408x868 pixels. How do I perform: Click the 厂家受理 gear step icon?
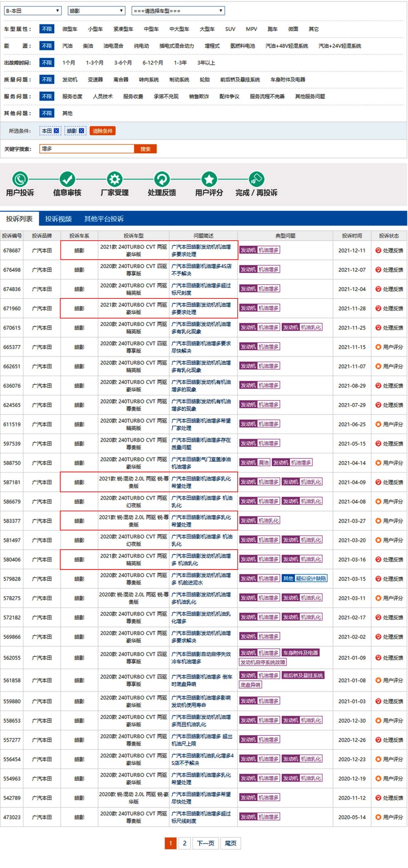[114, 179]
